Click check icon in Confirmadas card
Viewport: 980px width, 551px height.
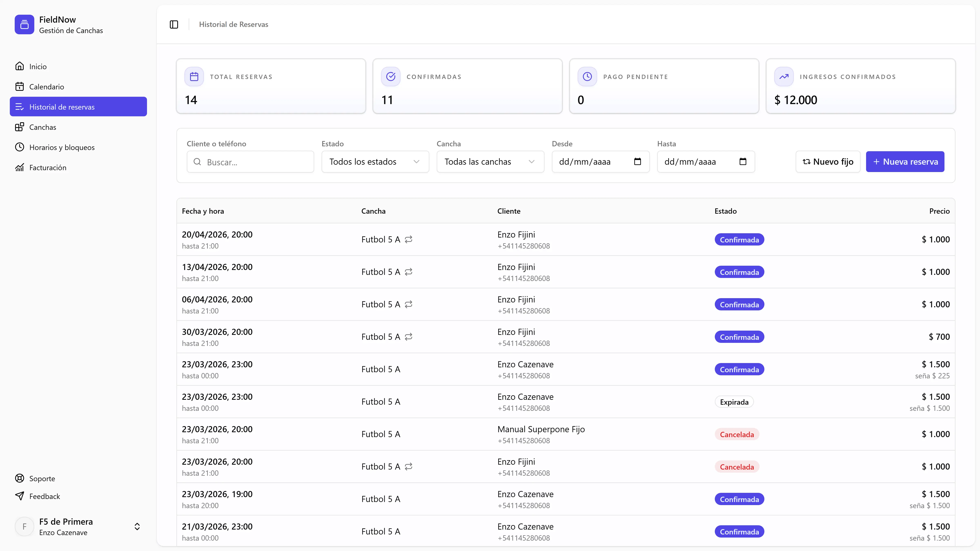(x=391, y=77)
